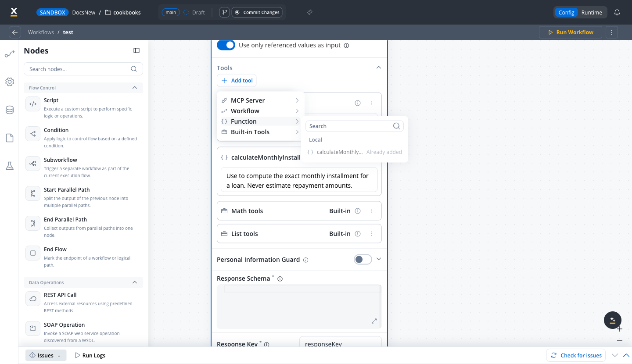The height and width of the screenshot is (364, 632).
Task: Collapse the Nodes panel with panel icon
Action: tap(136, 51)
